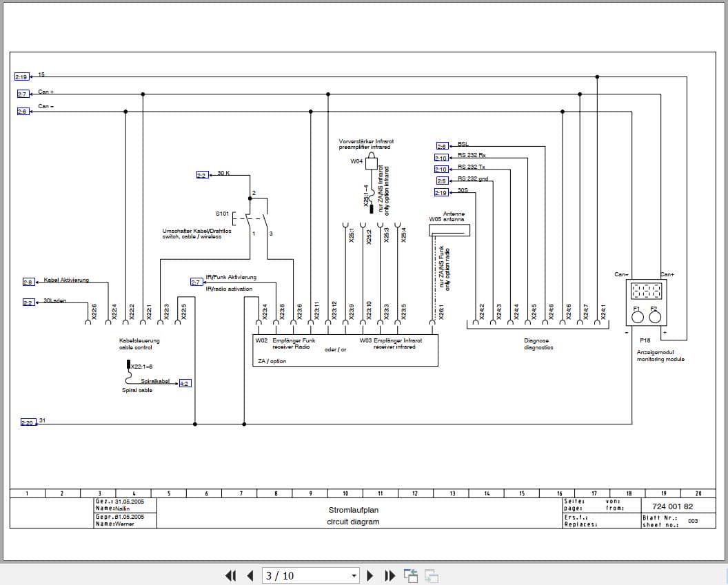The image size is (728, 585).
Task: Click the X23:11 terminal label
Action: (317, 310)
